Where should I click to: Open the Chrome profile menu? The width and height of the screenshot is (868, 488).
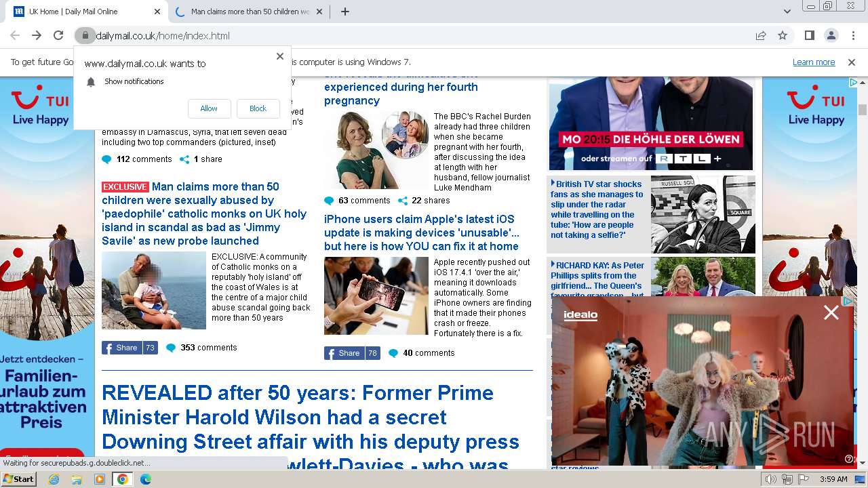(x=831, y=35)
